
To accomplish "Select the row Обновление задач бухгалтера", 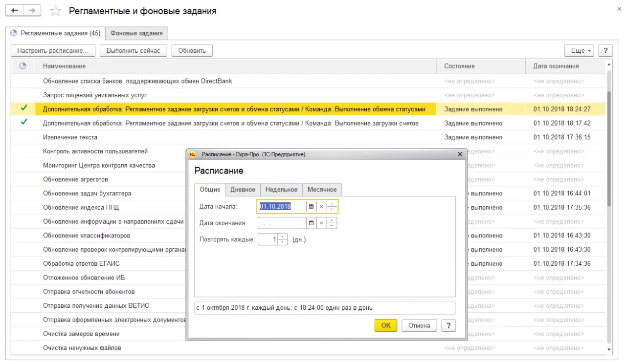I will pyautogui.click(x=99, y=193).
